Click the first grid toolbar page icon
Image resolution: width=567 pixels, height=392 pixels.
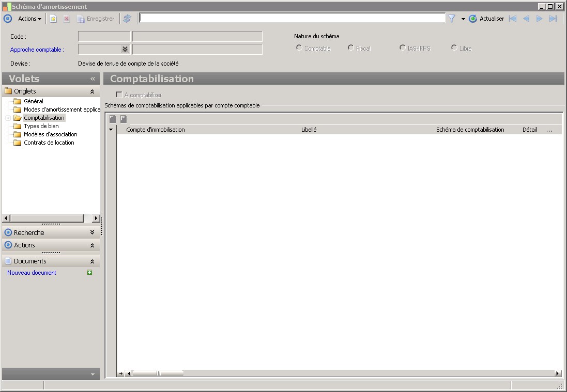[x=113, y=119]
